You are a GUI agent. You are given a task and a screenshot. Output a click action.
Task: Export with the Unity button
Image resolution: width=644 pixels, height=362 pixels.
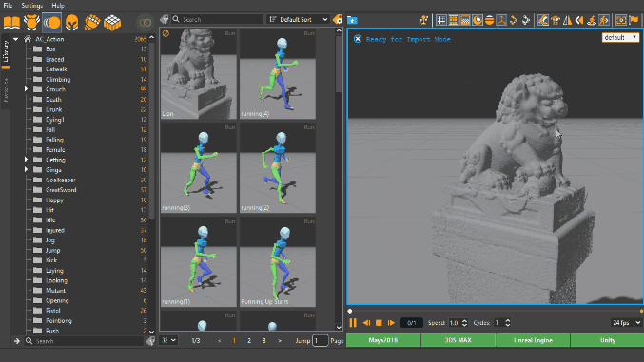click(607, 340)
